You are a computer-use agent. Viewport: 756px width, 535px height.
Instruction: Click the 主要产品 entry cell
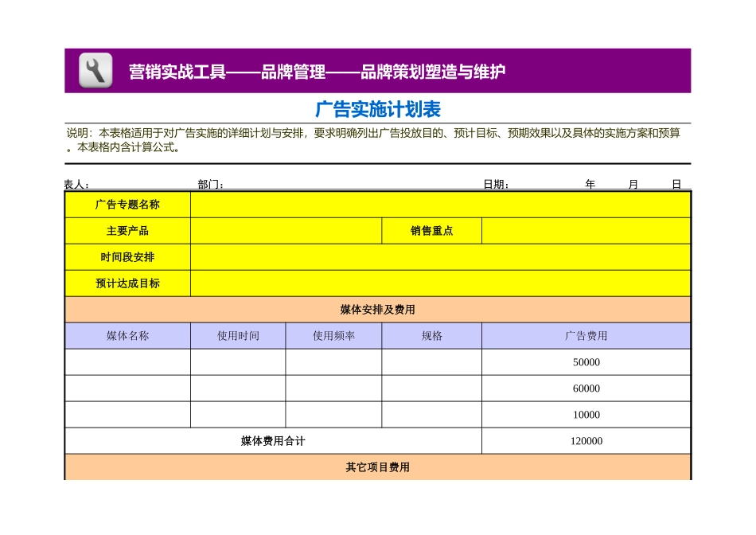pyautogui.click(x=286, y=230)
